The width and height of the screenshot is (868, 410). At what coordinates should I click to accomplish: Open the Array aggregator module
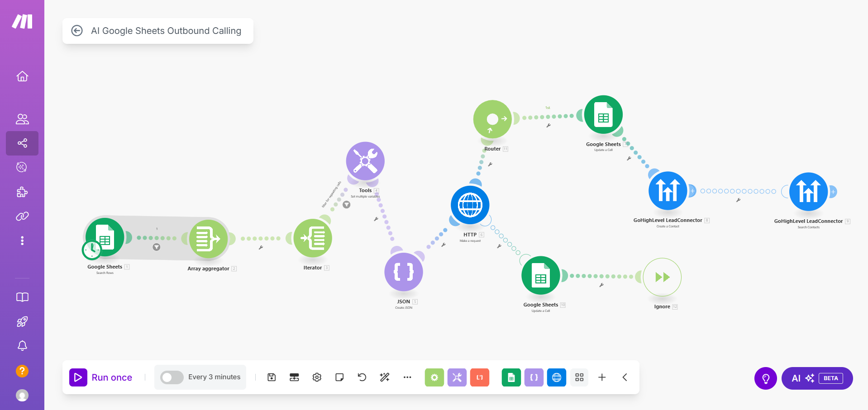(209, 239)
